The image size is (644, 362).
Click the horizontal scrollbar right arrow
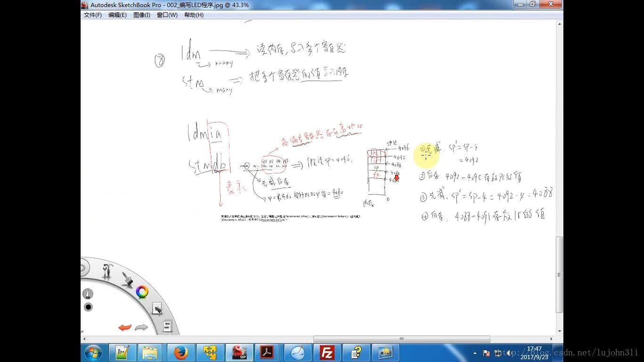tap(551, 339)
